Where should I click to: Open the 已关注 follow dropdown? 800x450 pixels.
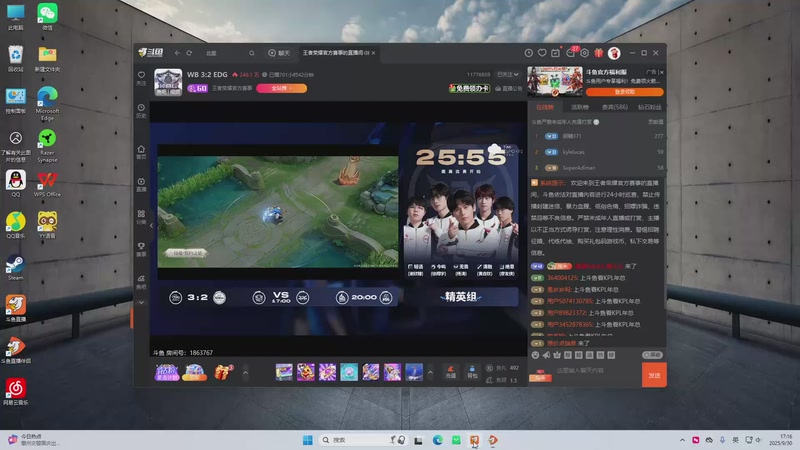pyautogui.click(x=508, y=74)
